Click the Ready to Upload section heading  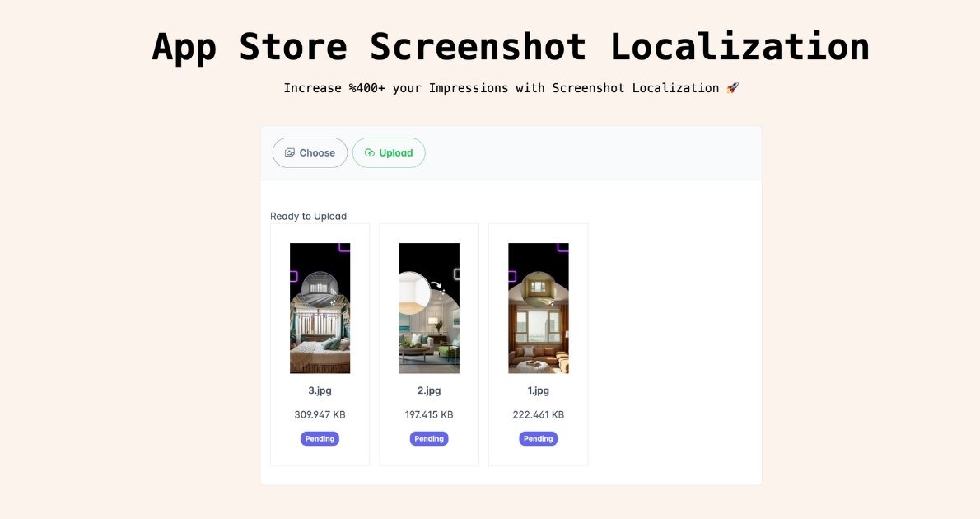tap(308, 216)
